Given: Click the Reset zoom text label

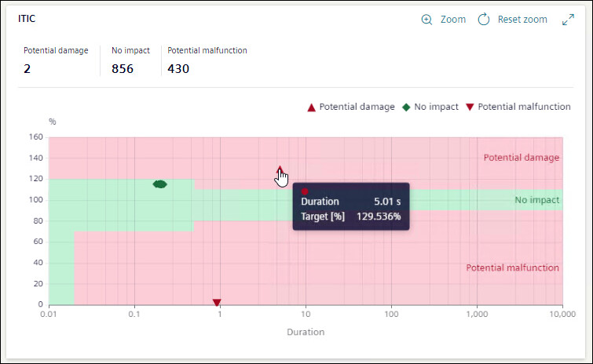Looking at the screenshot, I should (522, 20).
